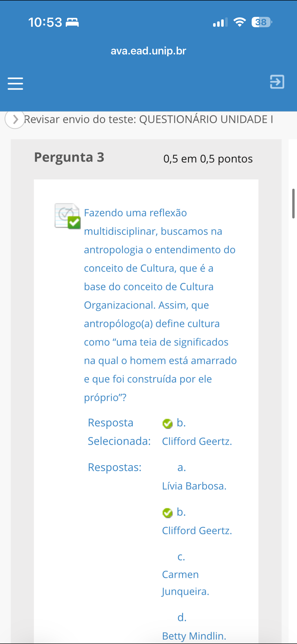Click the logout arrow icon
The image size is (297, 644).
pos(277,82)
